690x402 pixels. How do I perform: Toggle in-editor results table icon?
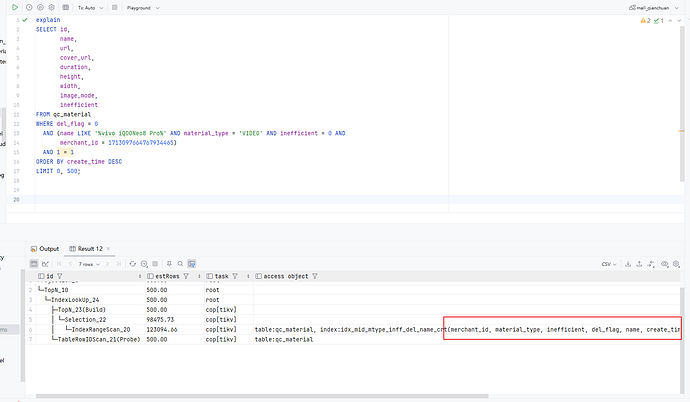click(66, 7)
